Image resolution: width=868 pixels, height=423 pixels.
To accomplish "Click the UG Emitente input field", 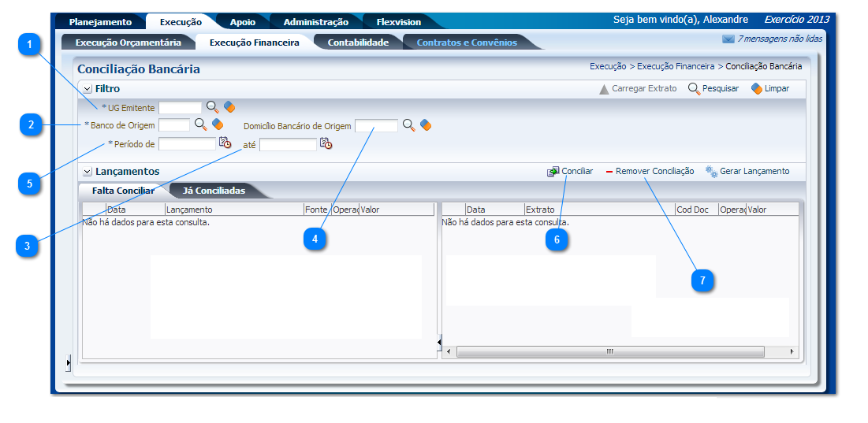I will [x=181, y=107].
